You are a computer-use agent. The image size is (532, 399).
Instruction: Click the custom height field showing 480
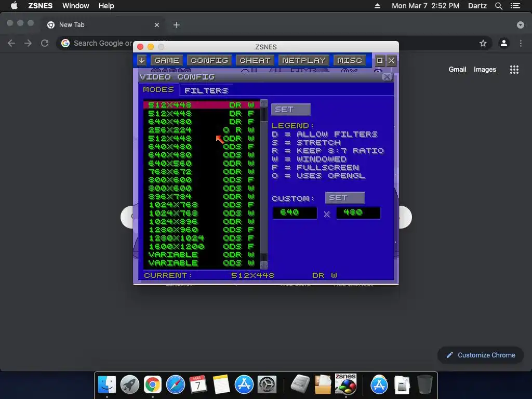pyautogui.click(x=358, y=212)
